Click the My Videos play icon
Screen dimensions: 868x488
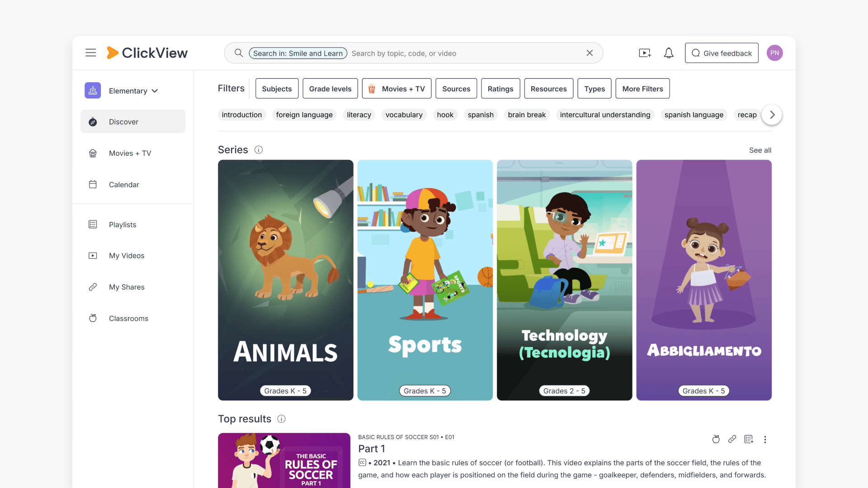tap(93, 256)
